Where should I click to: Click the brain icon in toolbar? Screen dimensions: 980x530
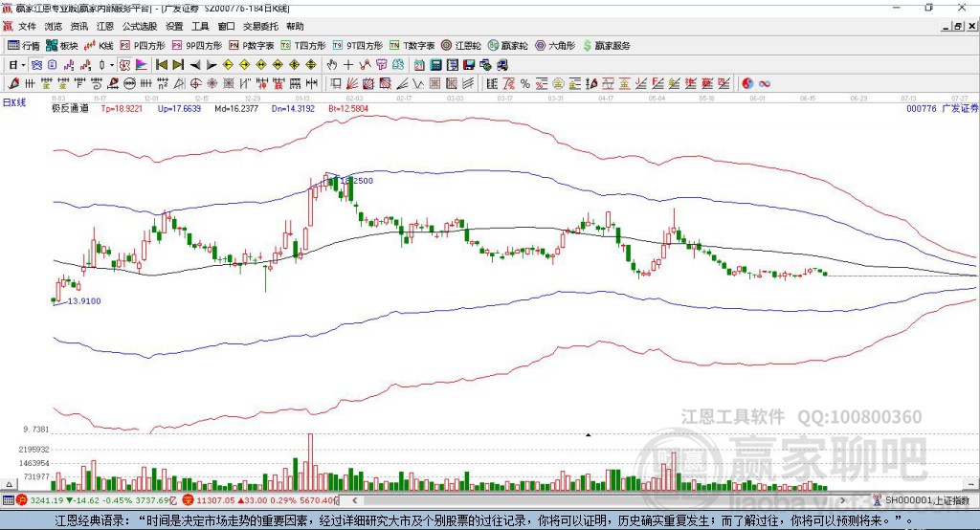pos(397,65)
